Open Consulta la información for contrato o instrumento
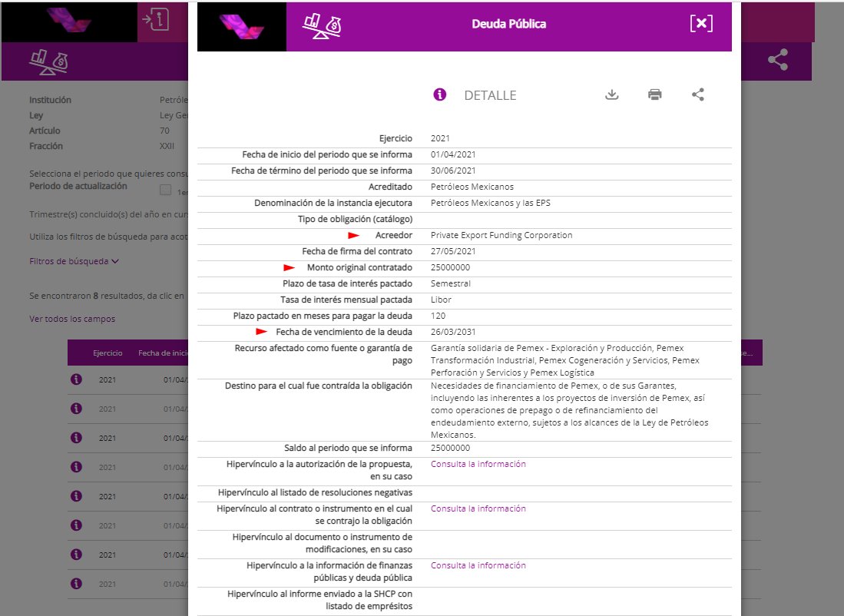844x616 pixels. pos(478,508)
